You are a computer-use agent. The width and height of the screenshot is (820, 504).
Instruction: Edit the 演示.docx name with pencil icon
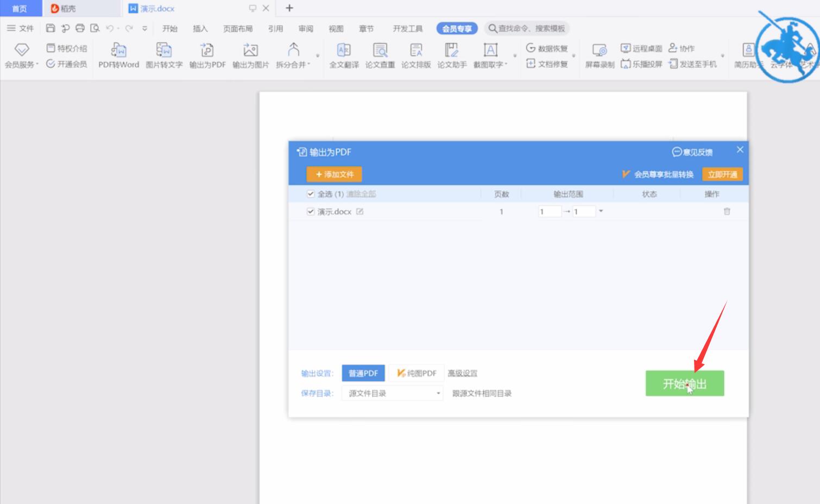point(359,211)
